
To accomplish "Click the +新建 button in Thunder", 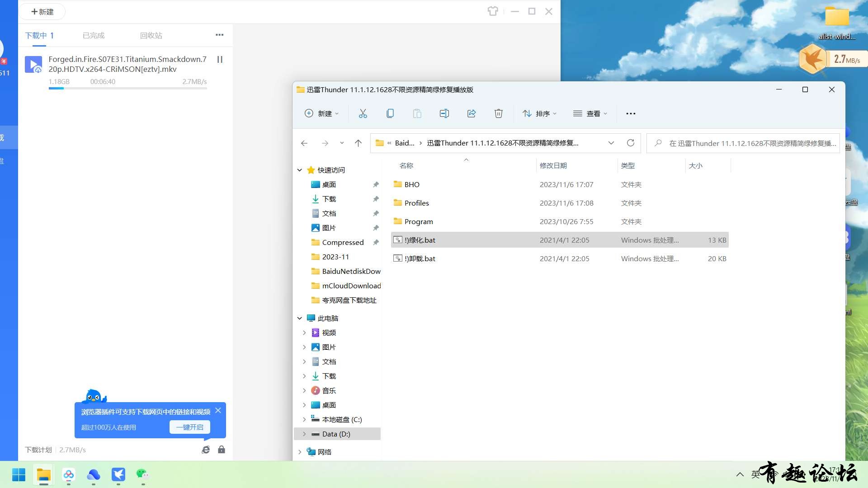I will tap(42, 12).
